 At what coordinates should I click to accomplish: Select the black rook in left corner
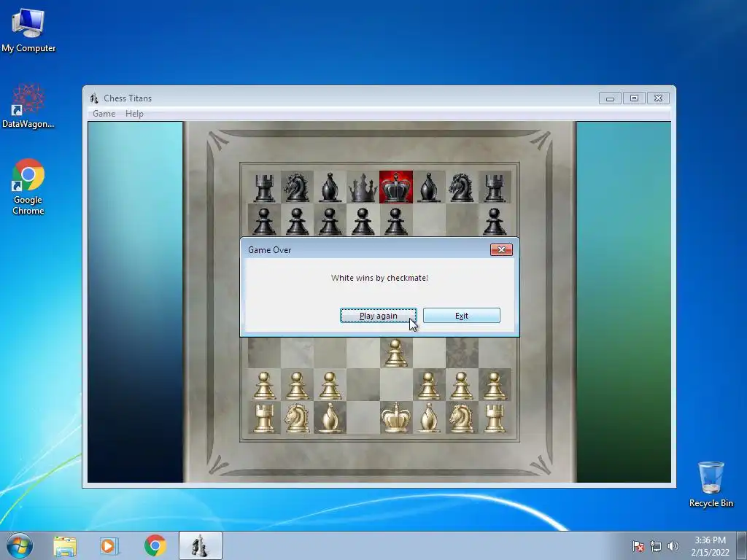(x=264, y=187)
